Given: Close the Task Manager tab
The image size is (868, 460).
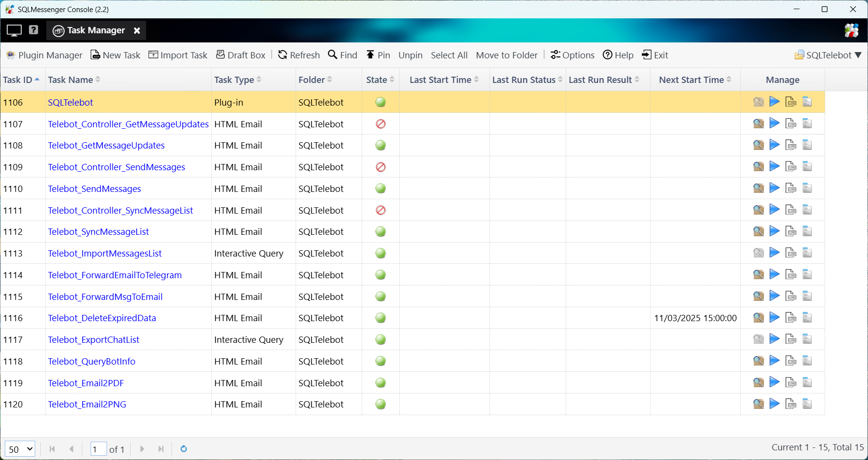Looking at the screenshot, I should coord(137,30).
